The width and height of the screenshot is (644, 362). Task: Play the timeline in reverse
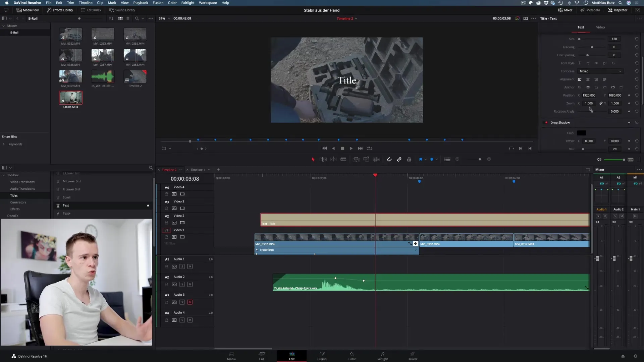tap(333, 148)
